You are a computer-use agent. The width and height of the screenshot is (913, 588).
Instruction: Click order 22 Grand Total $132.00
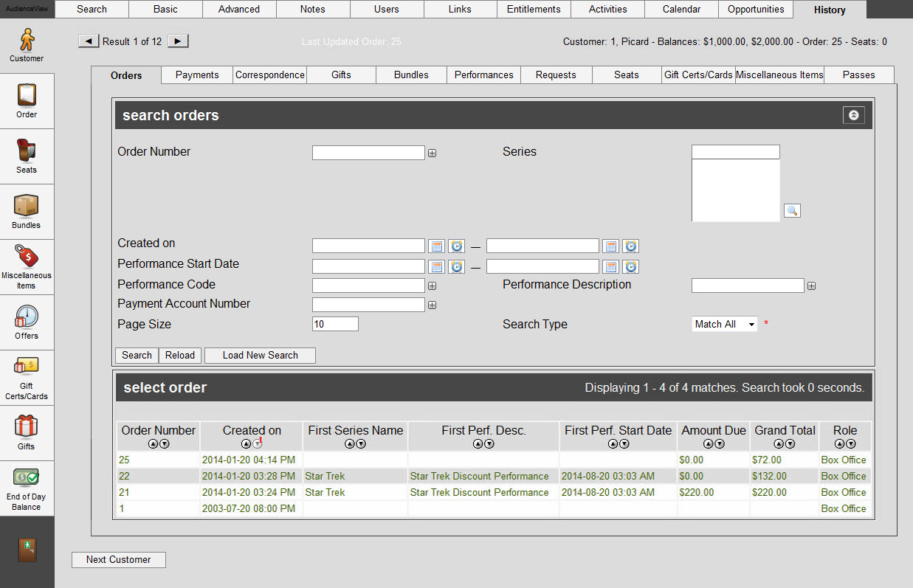point(770,476)
